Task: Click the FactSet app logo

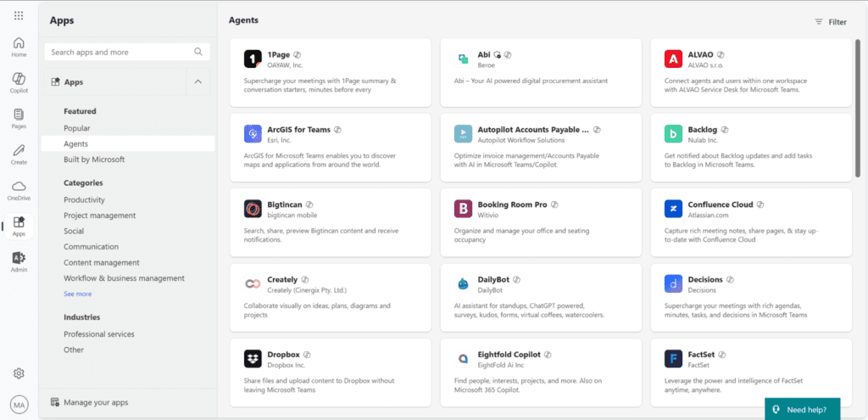Action: [673, 359]
